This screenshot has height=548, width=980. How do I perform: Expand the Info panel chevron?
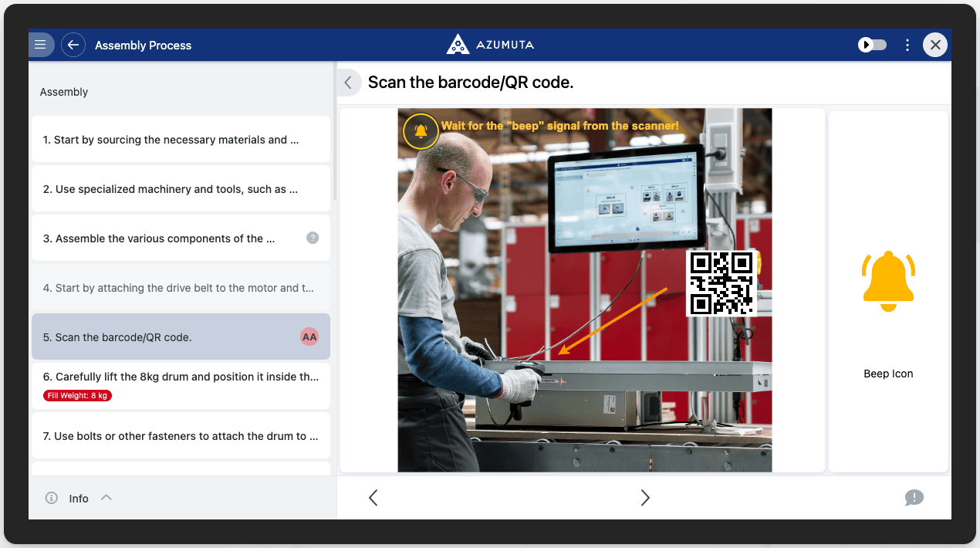tap(106, 498)
